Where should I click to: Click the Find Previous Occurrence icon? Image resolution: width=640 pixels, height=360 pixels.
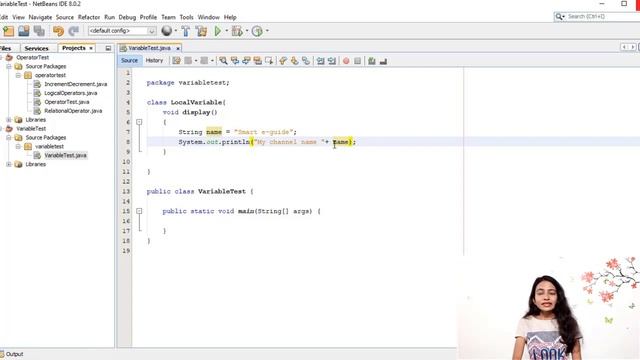(235, 61)
